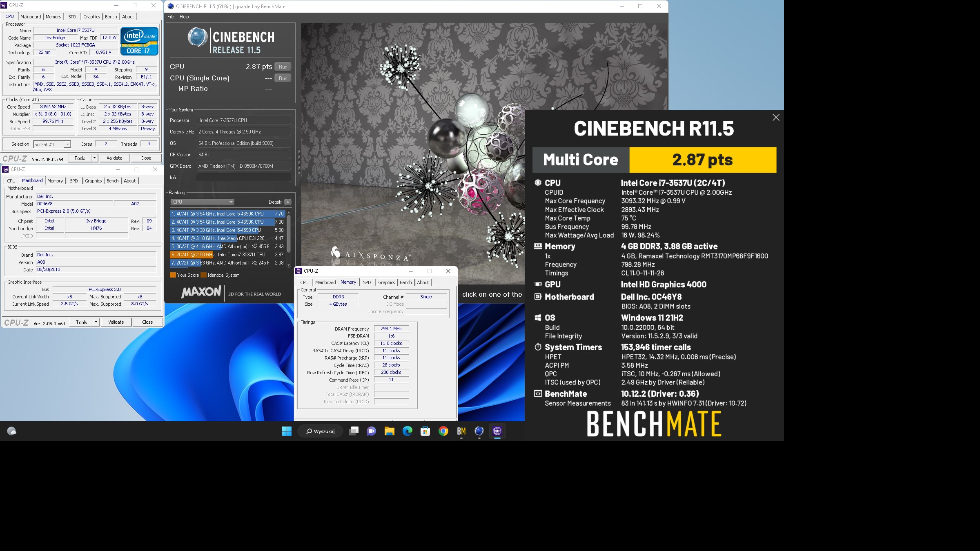Click DRAM Frequency value 798.1 MHz
Image resolution: width=980 pixels, height=551 pixels.
391,329
